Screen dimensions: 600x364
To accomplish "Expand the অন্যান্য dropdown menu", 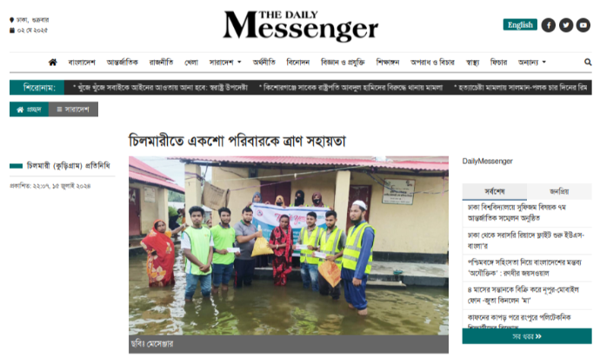I will point(532,62).
